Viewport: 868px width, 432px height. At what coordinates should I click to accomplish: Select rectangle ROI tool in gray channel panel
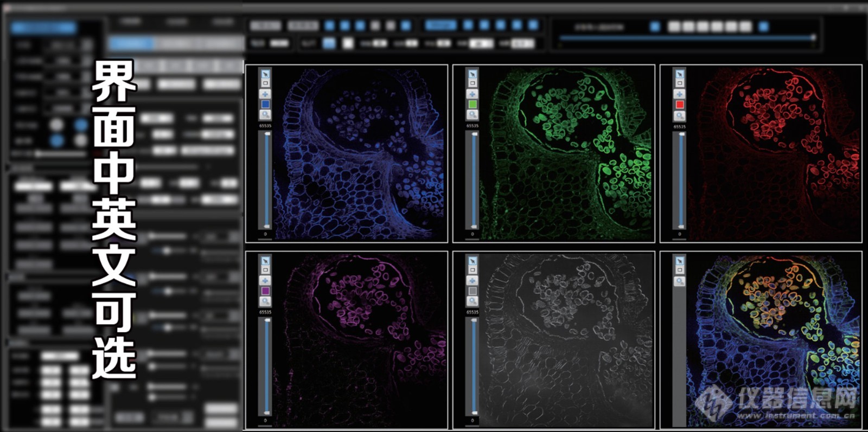473,270
